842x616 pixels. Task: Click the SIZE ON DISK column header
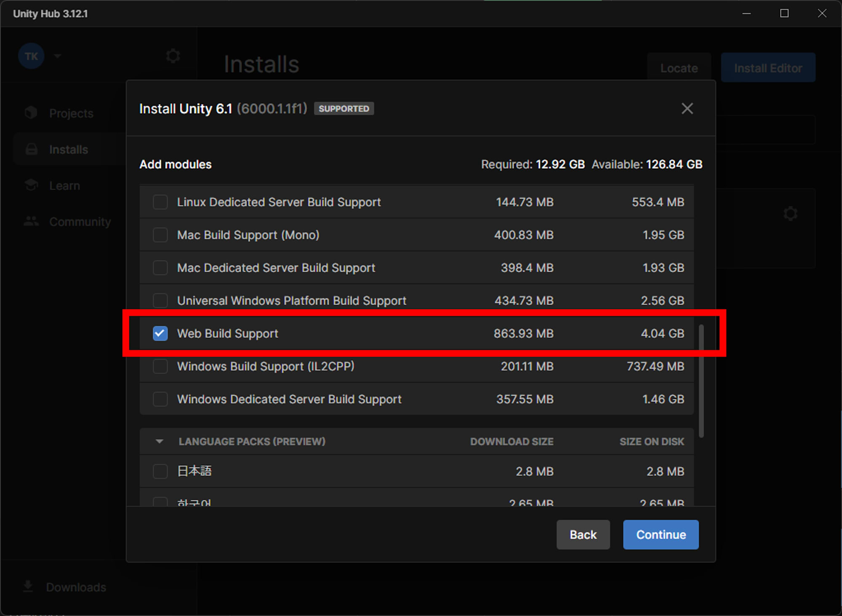click(x=652, y=441)
